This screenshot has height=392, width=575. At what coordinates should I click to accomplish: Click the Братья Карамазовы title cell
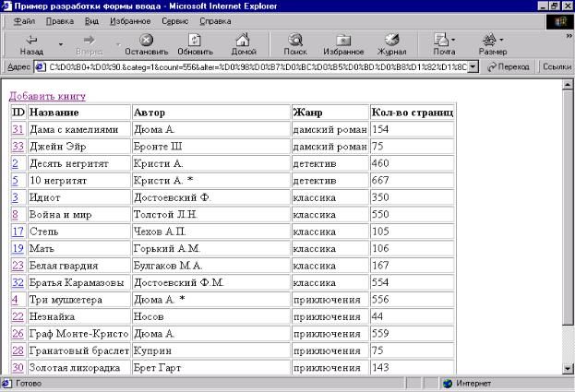click(x=79, y=283)
